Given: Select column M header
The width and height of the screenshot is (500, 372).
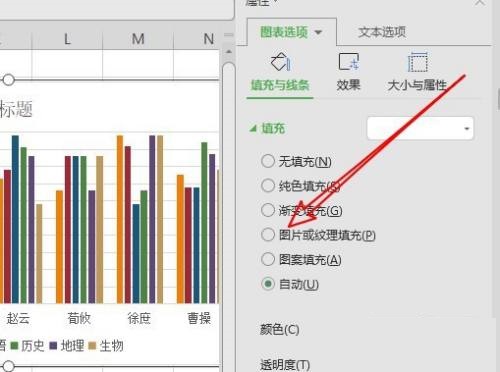Looking at the screenshot, I should click(138, 39).
